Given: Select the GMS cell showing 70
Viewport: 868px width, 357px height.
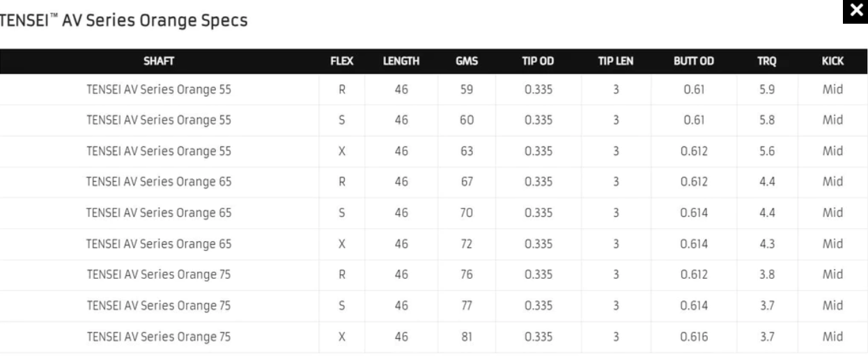Looking at the screenshot, I should (x=465, y=213).
